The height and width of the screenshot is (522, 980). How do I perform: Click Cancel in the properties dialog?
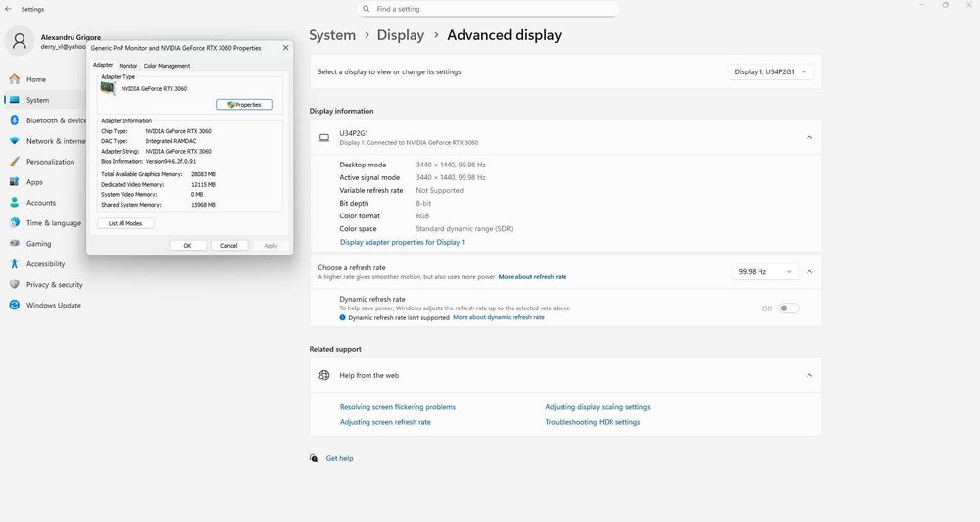[228, 246]
